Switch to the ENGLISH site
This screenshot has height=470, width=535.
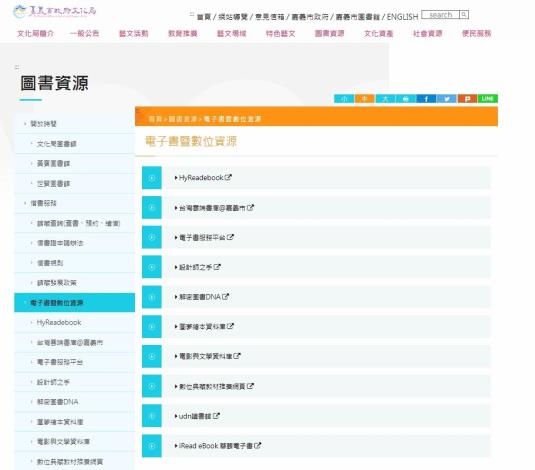click(x=402, y=17)
